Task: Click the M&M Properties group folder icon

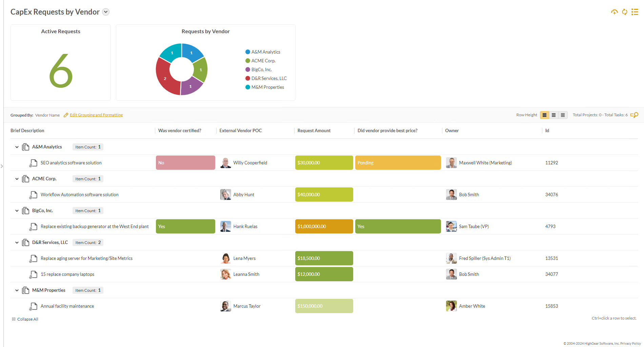Action: point(25,290)
